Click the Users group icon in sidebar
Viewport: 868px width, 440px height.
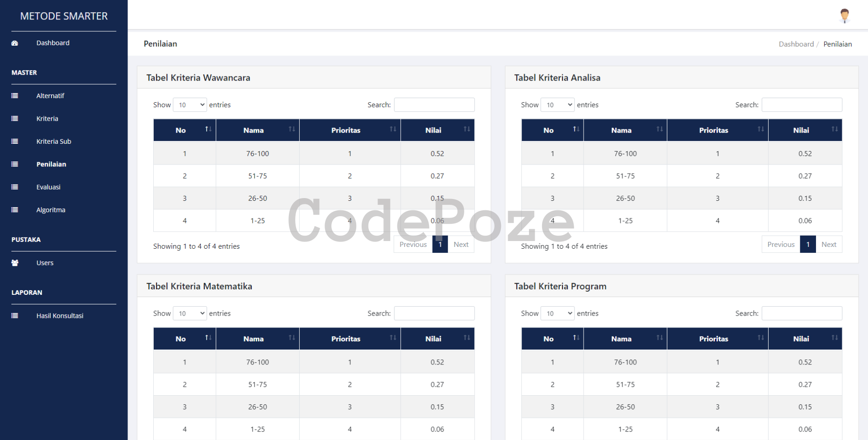coord(15,263)
